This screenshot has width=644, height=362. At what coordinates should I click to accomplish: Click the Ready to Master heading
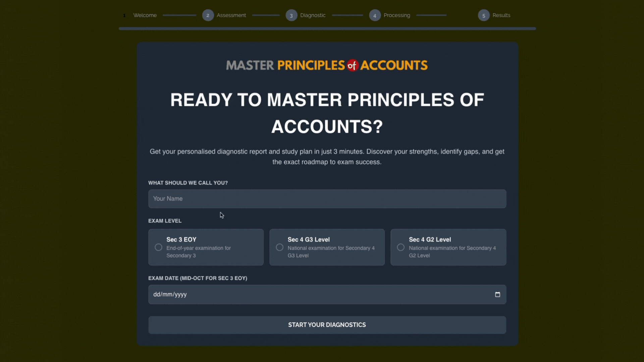coord(327,113)
